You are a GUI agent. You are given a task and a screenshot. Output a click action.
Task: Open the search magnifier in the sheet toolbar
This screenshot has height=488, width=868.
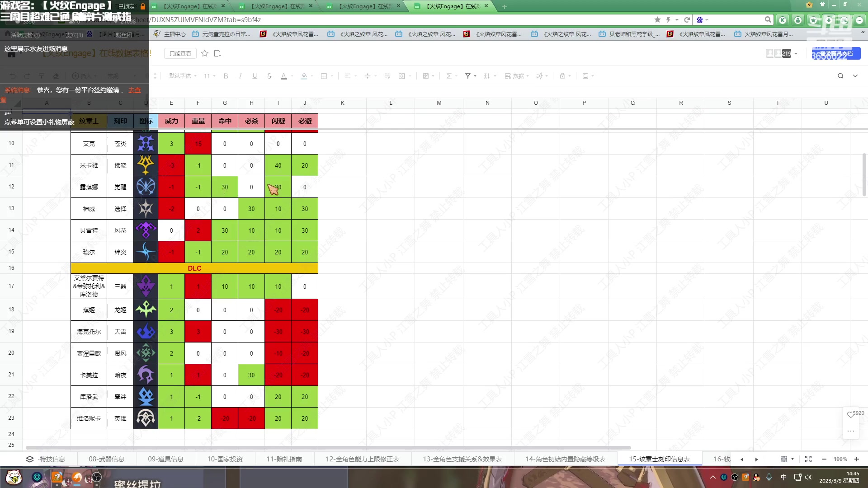840,76
